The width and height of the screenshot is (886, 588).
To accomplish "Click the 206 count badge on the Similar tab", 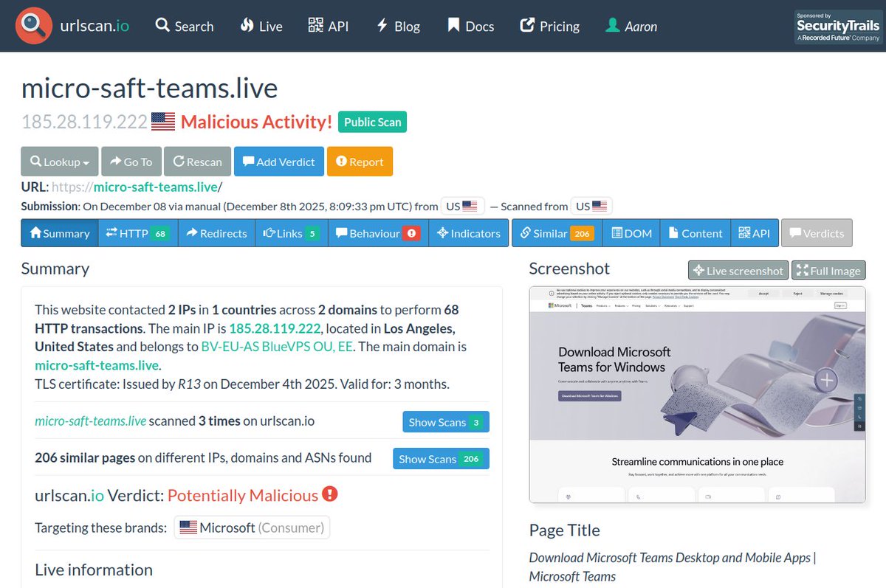I will click(582, 234).
